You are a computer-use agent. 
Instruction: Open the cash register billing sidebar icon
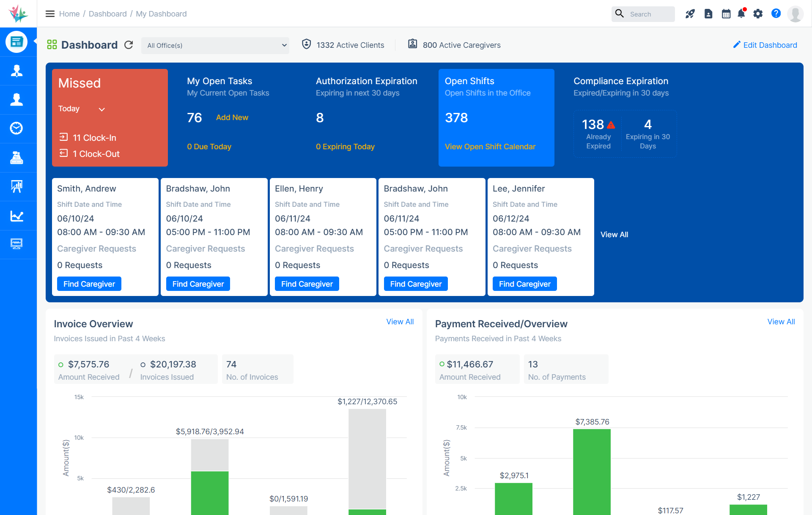click(x=16, y=158)
